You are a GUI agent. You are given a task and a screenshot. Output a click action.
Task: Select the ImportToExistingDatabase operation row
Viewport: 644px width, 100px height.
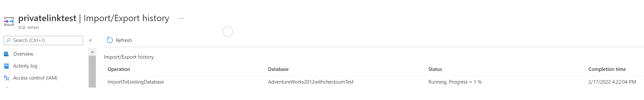click(374, 82)
